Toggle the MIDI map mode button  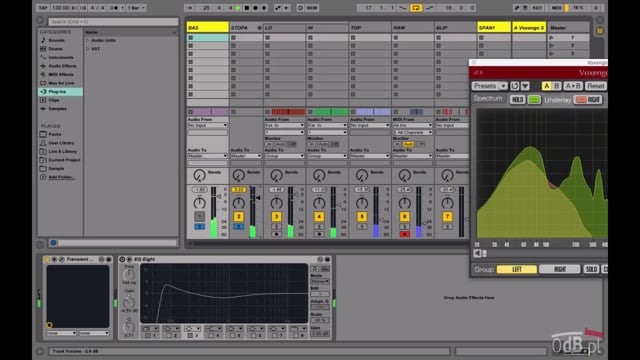point(556,8)
